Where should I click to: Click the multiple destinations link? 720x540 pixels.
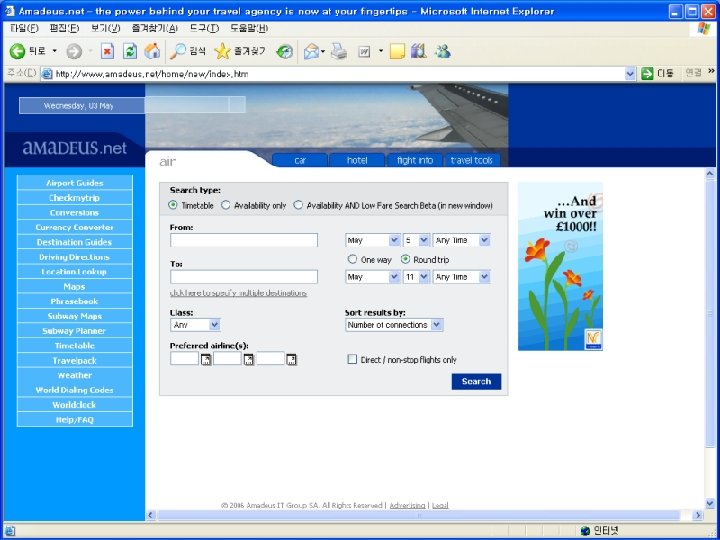[238, 293]
